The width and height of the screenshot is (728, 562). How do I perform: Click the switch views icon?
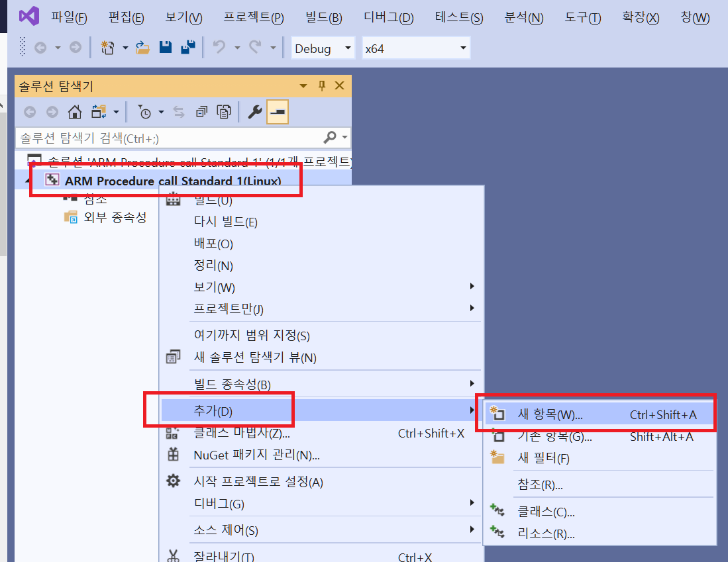point(99,112)
